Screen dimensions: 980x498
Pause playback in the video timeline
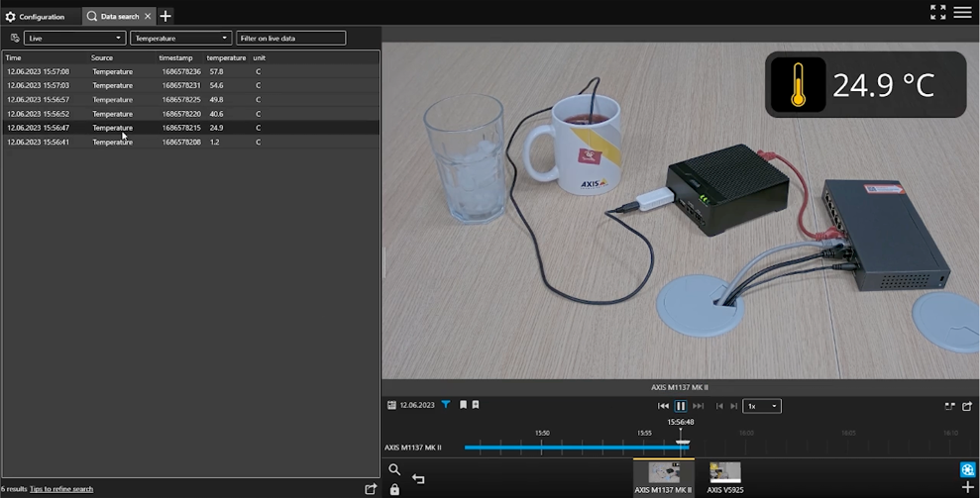[681, 406]
